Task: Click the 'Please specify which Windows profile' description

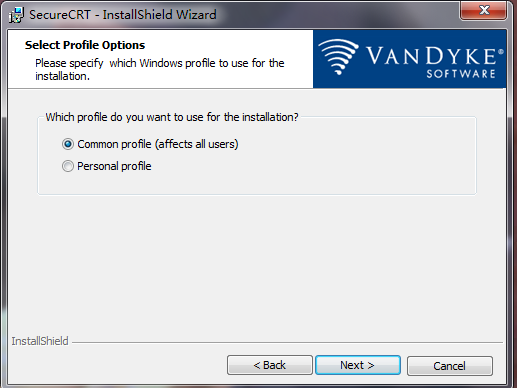Action: coord(160,69)
